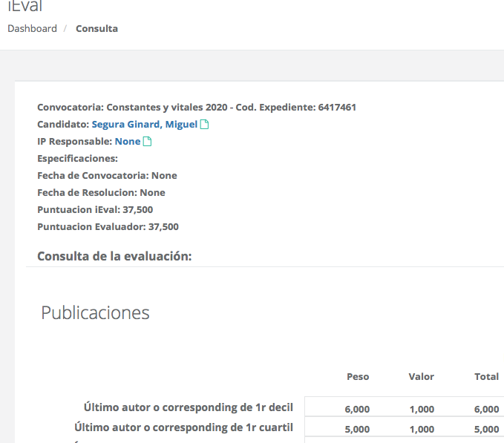Viewport: 504px width, 443px height.
Task: Click the Consulta breadcrumb item
Action: [x=96, y=29]
